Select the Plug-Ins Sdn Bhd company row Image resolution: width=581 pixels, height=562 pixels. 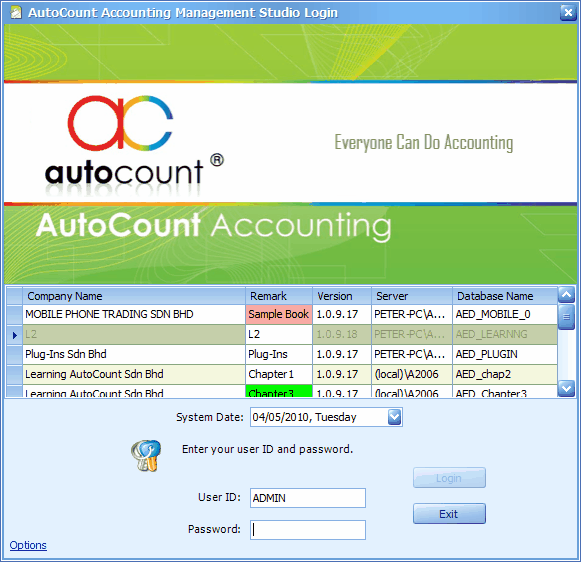point(282,355)
